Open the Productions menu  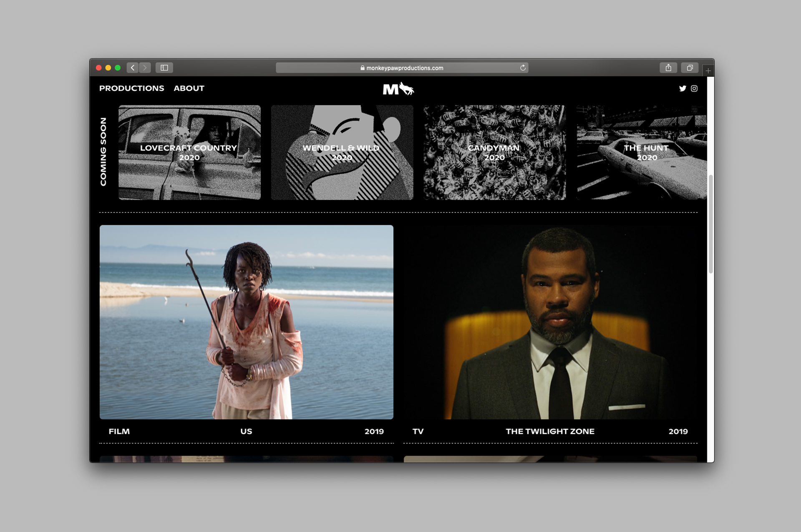pos(131,88)
